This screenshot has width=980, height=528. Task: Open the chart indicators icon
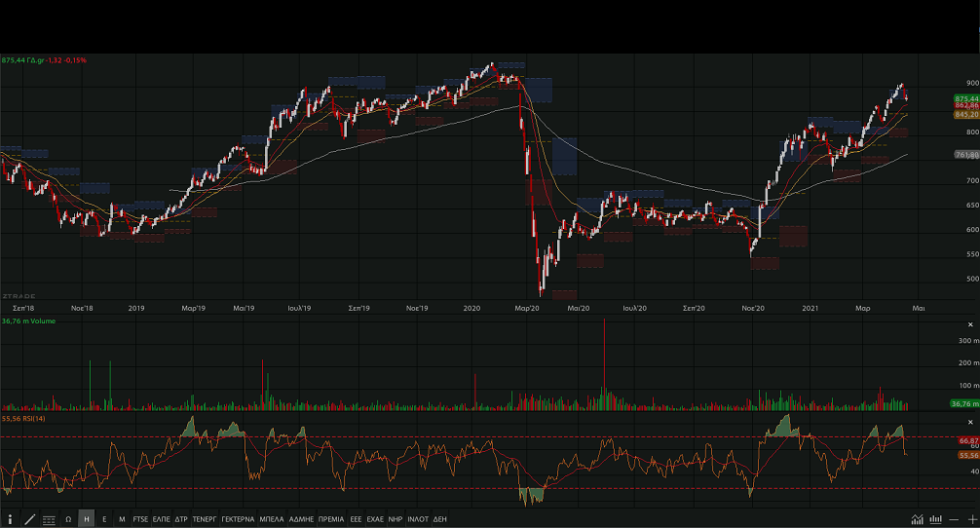(918, 519)
